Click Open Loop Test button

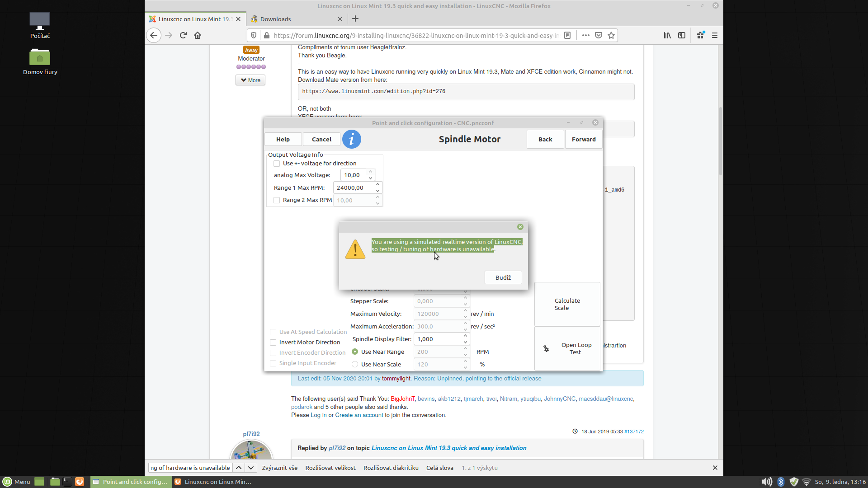coord(567,348)
